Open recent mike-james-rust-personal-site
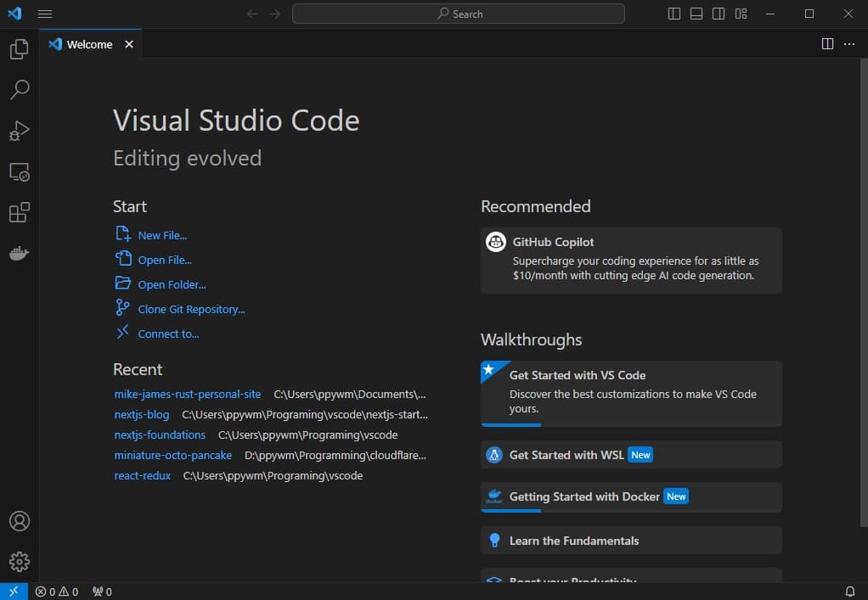The height and width of the screenshot is (600, 868). point(187,395)
